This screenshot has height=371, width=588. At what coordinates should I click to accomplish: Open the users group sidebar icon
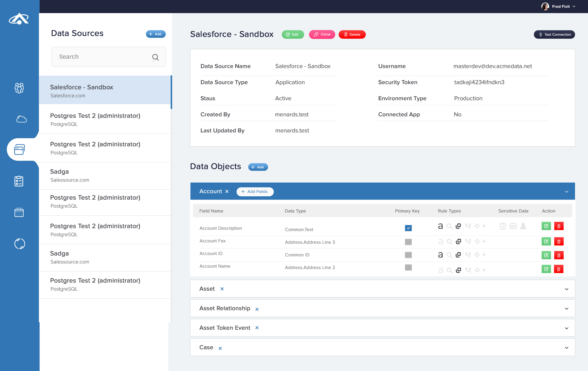click(x=19, y=88)
